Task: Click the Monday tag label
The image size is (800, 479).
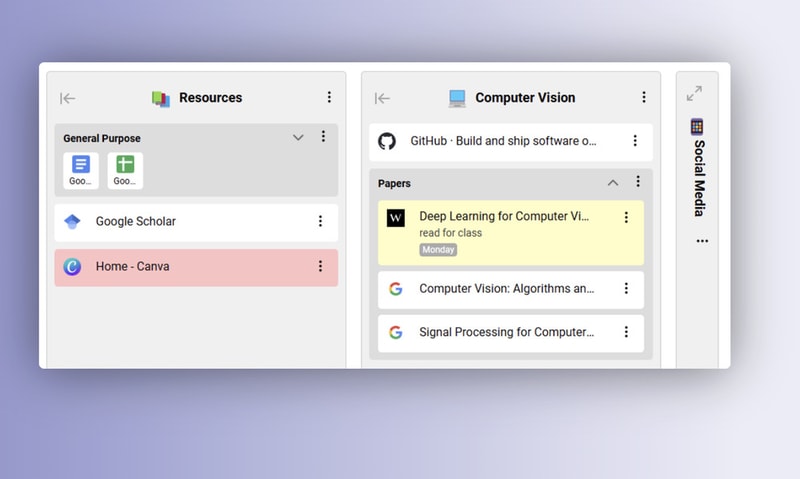Action: click(x=438, y=250)
